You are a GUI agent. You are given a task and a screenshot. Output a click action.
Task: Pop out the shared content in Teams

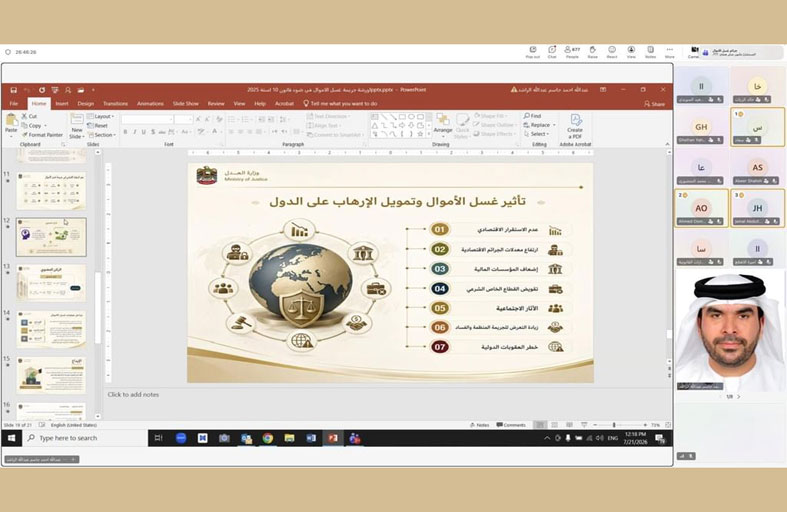click(x=533, y=52)
